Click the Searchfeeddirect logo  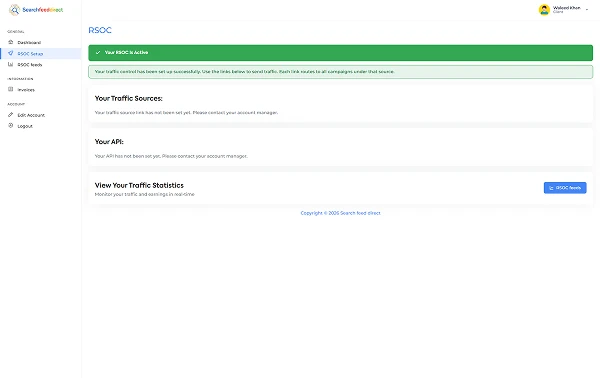tap(36, 10)
